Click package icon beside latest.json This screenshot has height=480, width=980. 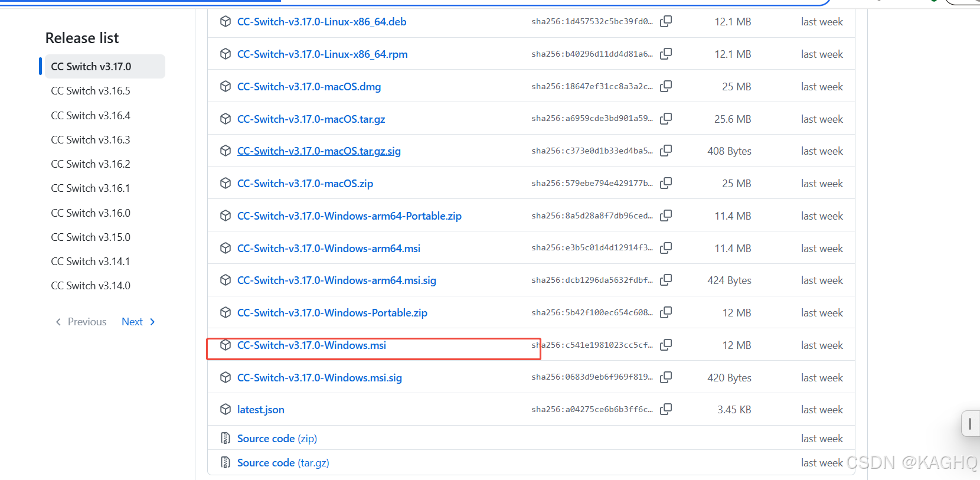(x=226, y=409)
